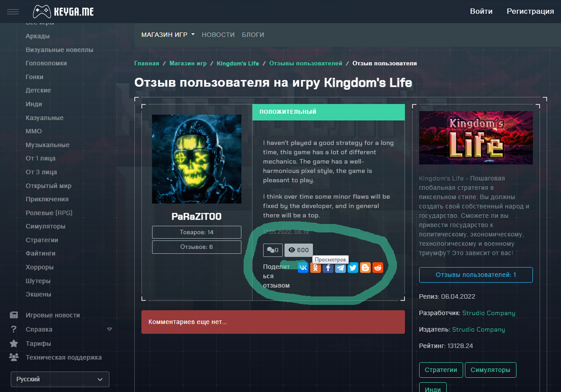
Task: Click the Тарифы sidebar link text
Action: click(x=38, y=343)
